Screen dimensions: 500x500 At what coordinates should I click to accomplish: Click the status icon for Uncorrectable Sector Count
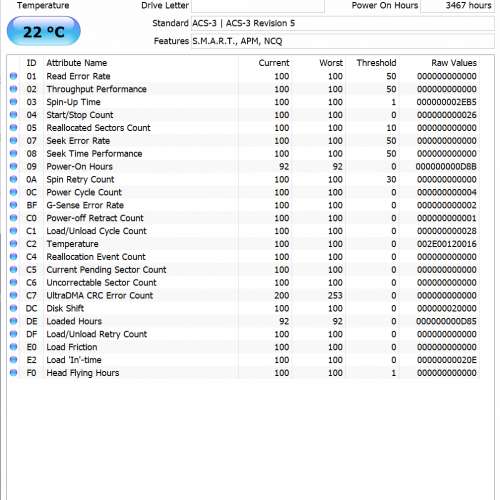(13, 282)
